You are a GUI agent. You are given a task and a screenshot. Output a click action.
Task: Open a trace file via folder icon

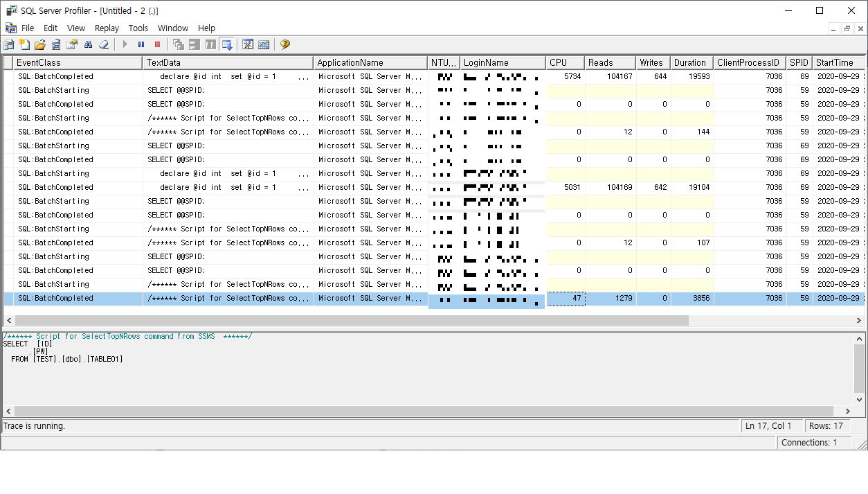(40, 44)
